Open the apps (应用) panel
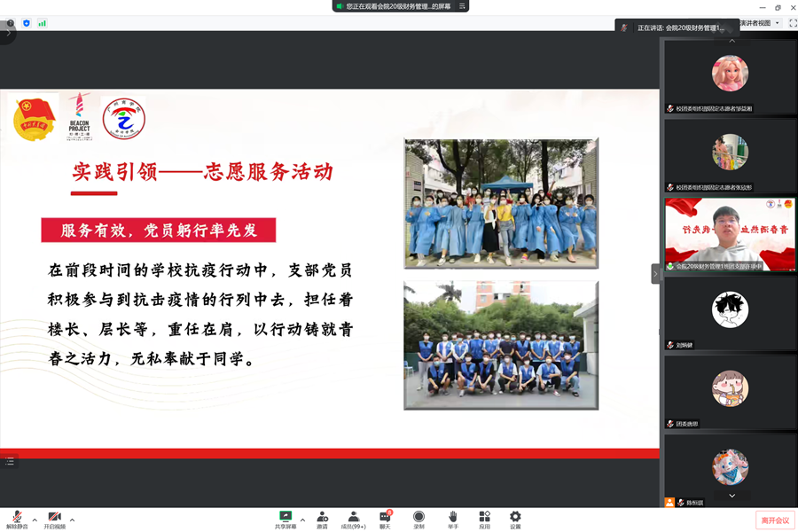The height and width of the screenshot is (532, 798). coord(484,517)
